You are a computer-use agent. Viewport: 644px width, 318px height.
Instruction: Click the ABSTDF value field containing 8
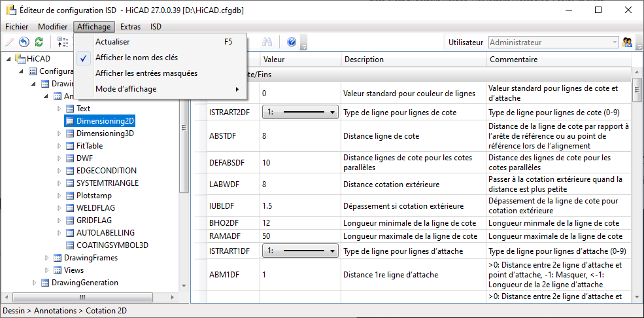point(299,136)
